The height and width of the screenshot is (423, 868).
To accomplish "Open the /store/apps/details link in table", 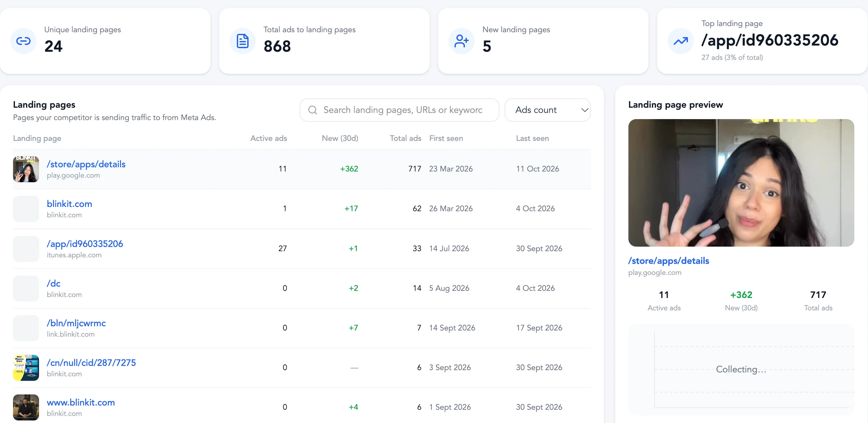I will (x=86, y=164).
